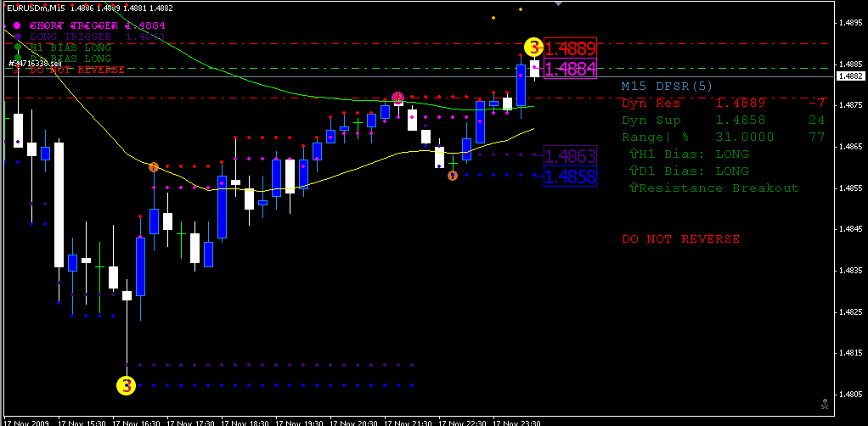
Task: Click the gray chart shift triangle at top
Action: pos(558,3)
